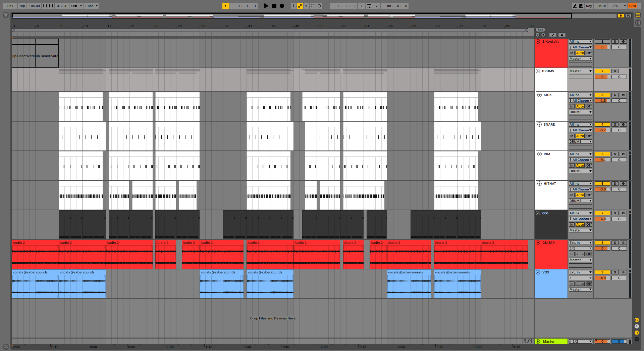Collapse the DRUMS group track
644x351 pixels.
tap(538, 71)
